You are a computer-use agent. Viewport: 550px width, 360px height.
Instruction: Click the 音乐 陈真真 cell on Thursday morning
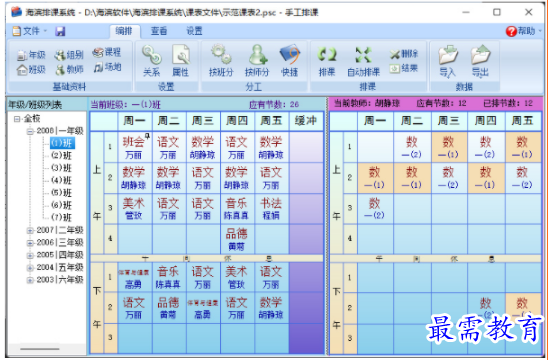(x=237, y=208)
